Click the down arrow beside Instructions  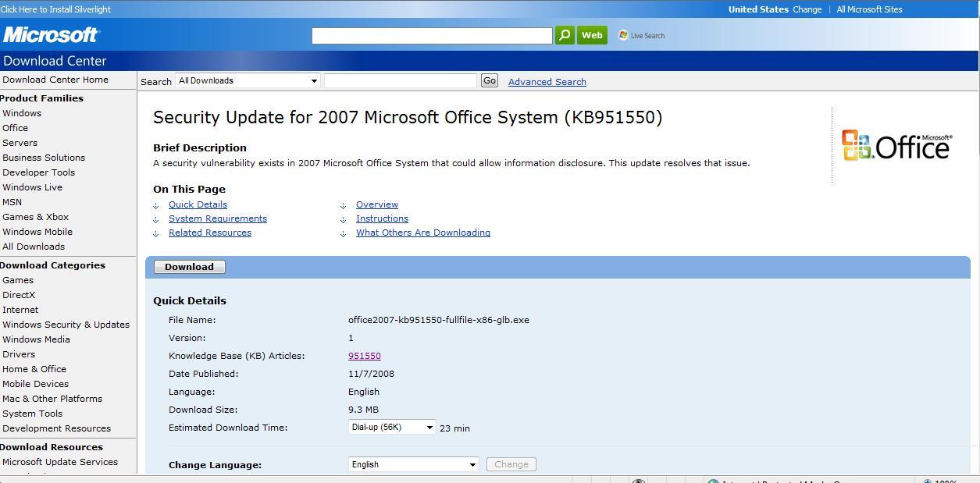click(x=343, y=220)
